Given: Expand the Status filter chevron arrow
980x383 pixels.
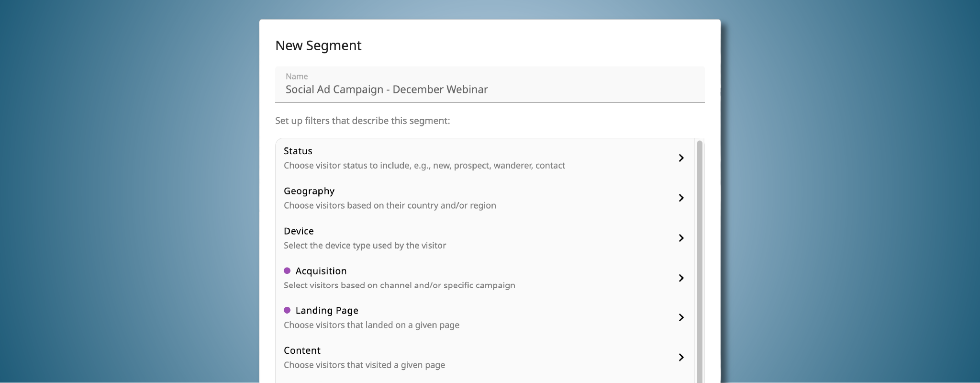Looking at the screenshot, I should coord(681,158).
